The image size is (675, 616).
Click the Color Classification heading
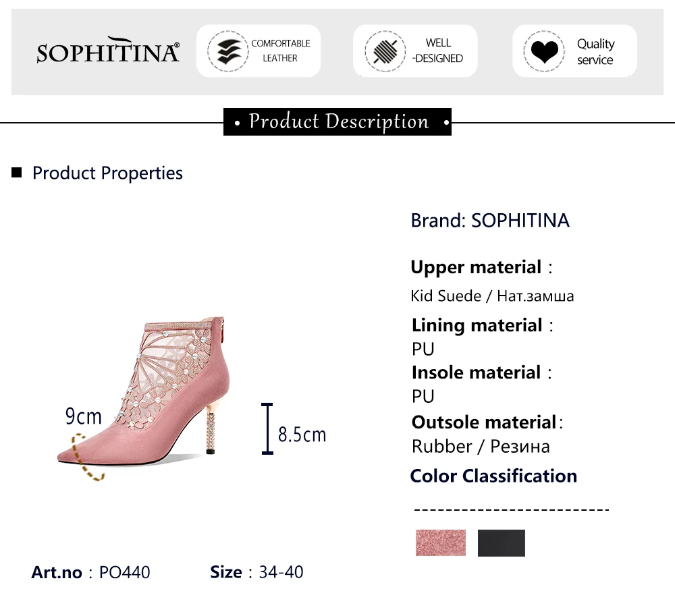pos(493,476)
